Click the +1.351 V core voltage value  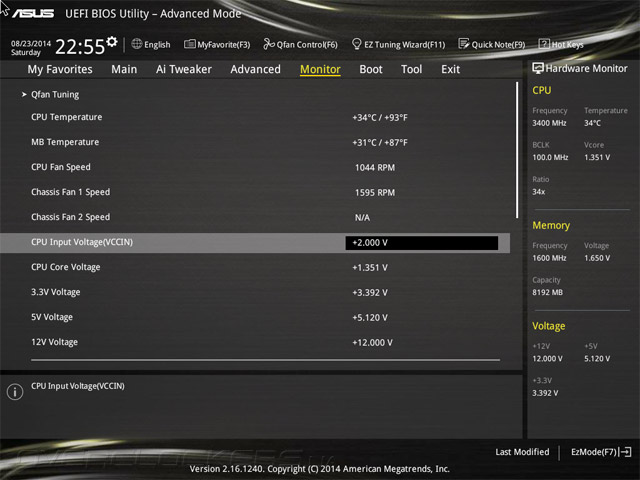370,267
